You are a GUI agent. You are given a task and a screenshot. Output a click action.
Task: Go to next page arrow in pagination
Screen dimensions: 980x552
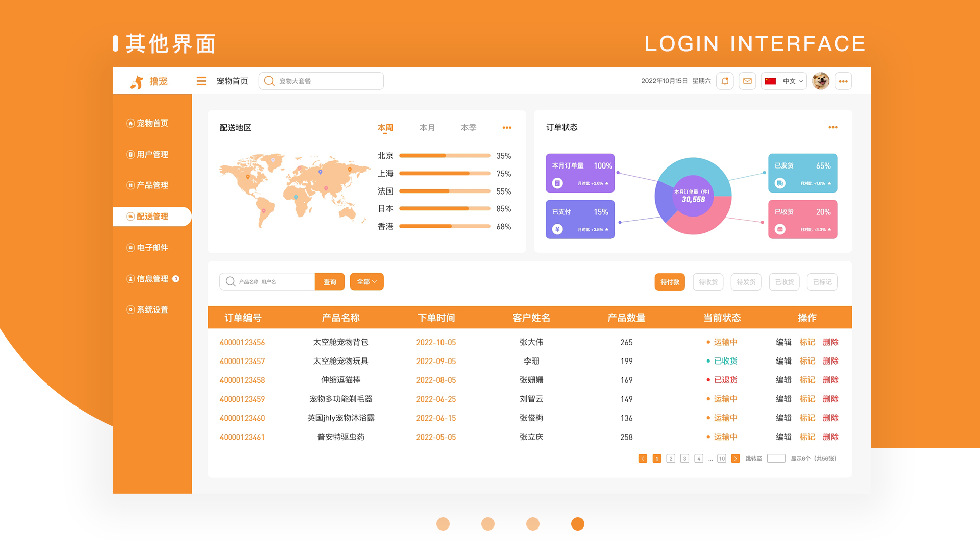pos(736,459)
